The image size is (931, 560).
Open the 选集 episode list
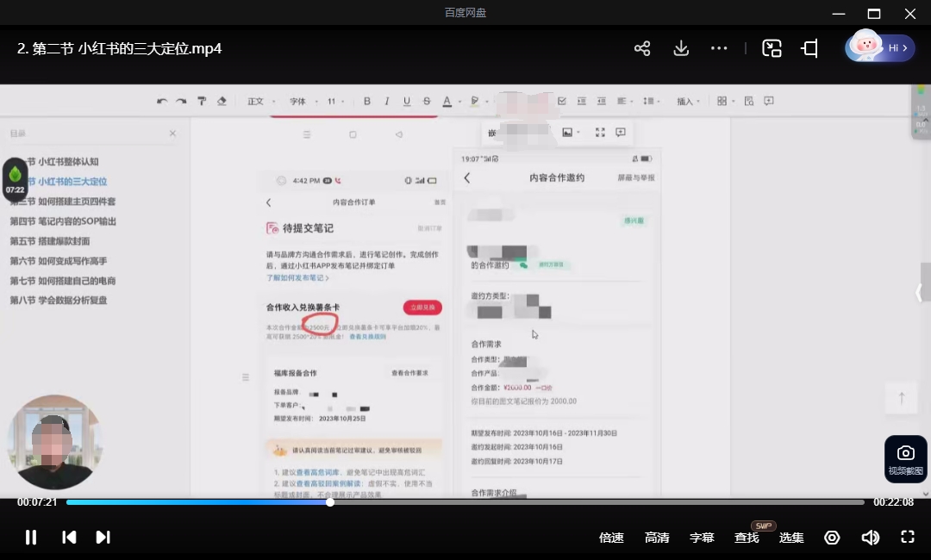tap(791, 538)
